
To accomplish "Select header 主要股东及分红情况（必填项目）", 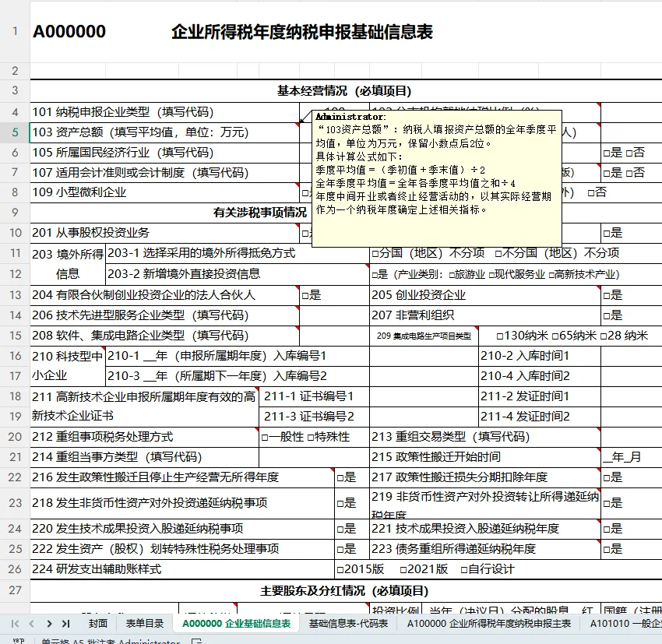I will click(344, 591).
